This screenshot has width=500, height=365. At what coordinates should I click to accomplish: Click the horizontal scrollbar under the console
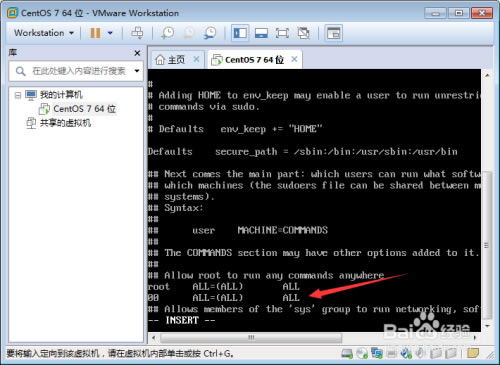coord(251,338)
